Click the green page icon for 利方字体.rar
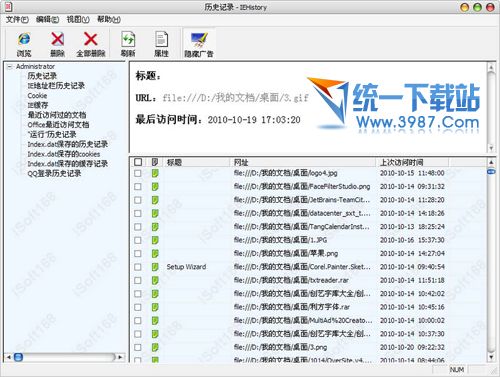 tap(155, 307)
